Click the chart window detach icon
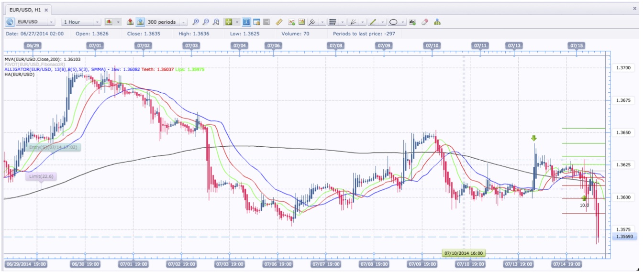 [256, 22]
